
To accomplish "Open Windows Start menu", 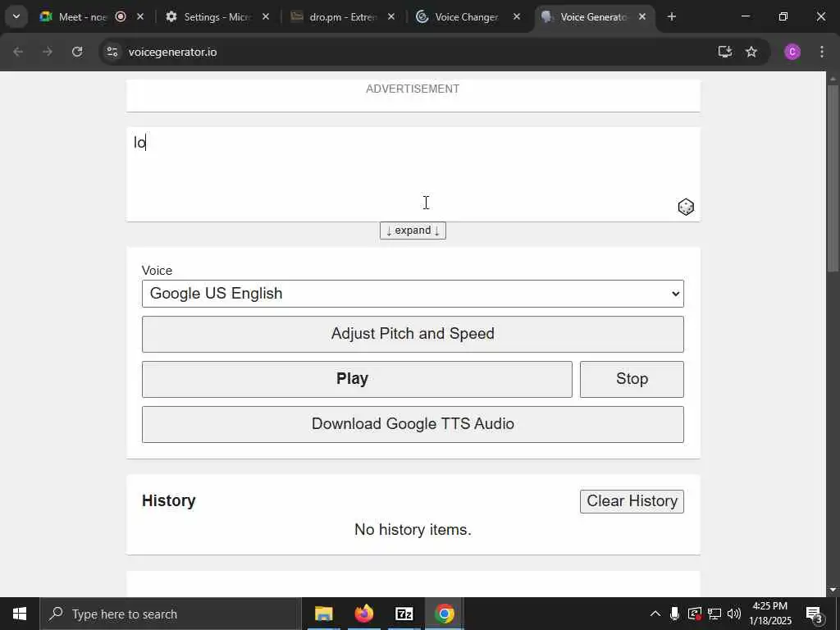I will click(x=20, y=614).
